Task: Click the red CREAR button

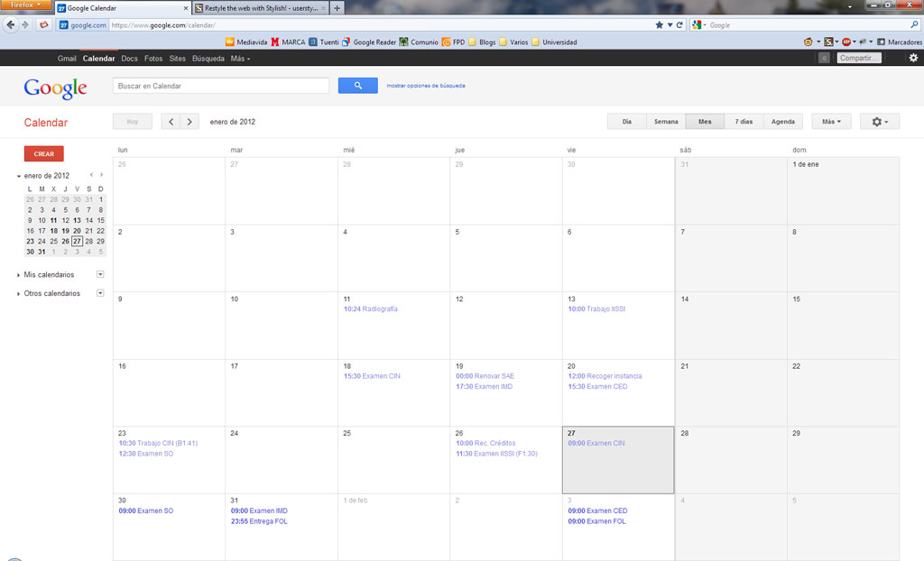Action: (43, 153)
